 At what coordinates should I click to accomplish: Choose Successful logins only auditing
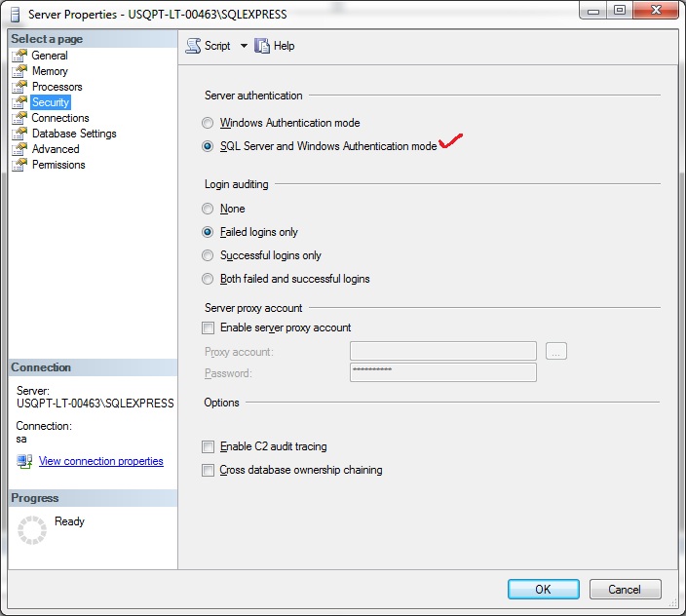[208, 255]
